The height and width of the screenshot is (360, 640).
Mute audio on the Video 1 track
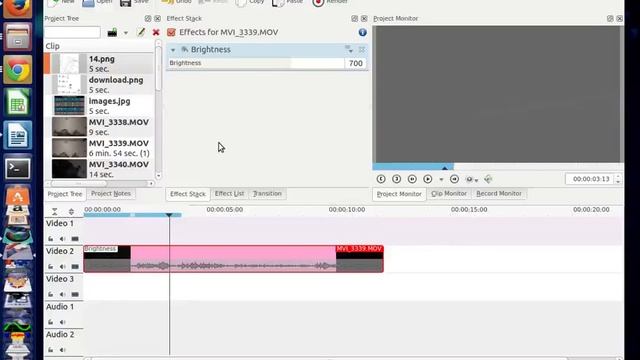62,239
